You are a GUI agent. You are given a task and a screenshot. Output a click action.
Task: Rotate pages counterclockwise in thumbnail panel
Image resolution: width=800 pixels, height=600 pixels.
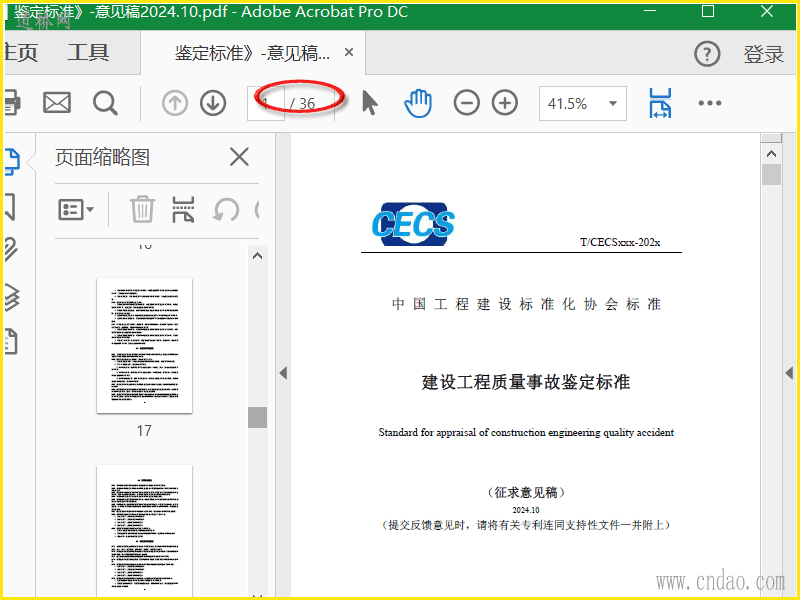(x=226, y=209)
